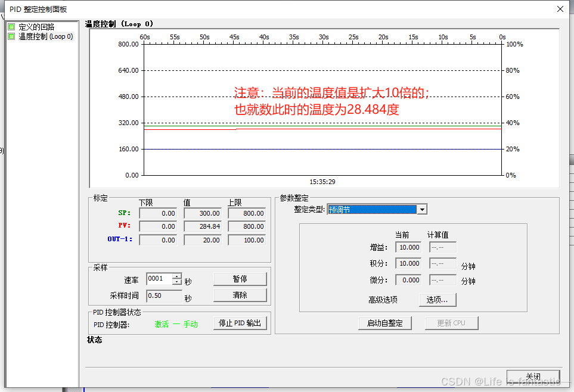Click the 100% right axis label
The width and height of the screenshot is (574, 392).
(x=514, y=44)
